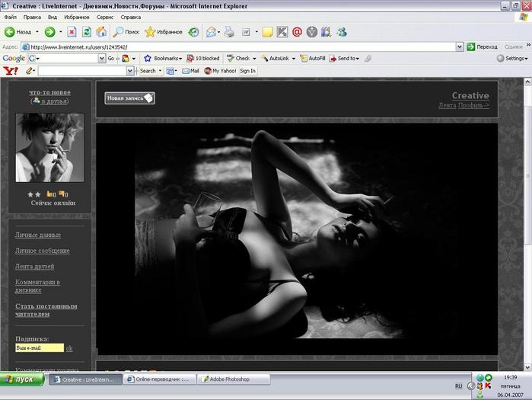
Task: Open the Вид menu
Action: pyautogui.click(x=53, y=17)
